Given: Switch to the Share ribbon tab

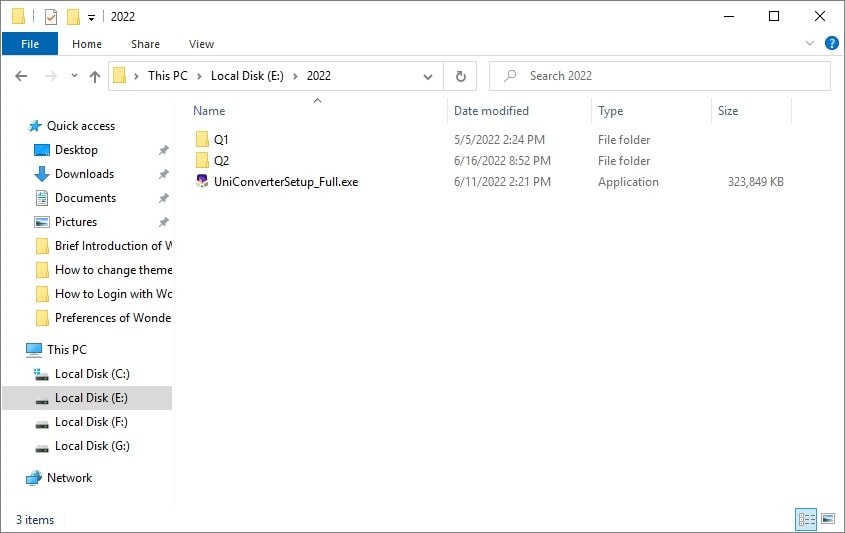Looking at the screenshot, I should click(x=146, y=44).
